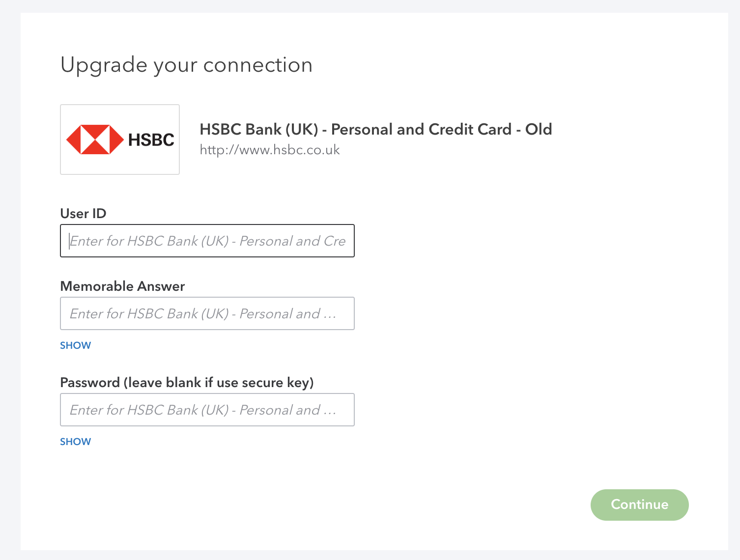This screenshot has width=740, height=560.
Task: Click the HSBC wordmark in the logo
Action: click(x=151, y=140)
